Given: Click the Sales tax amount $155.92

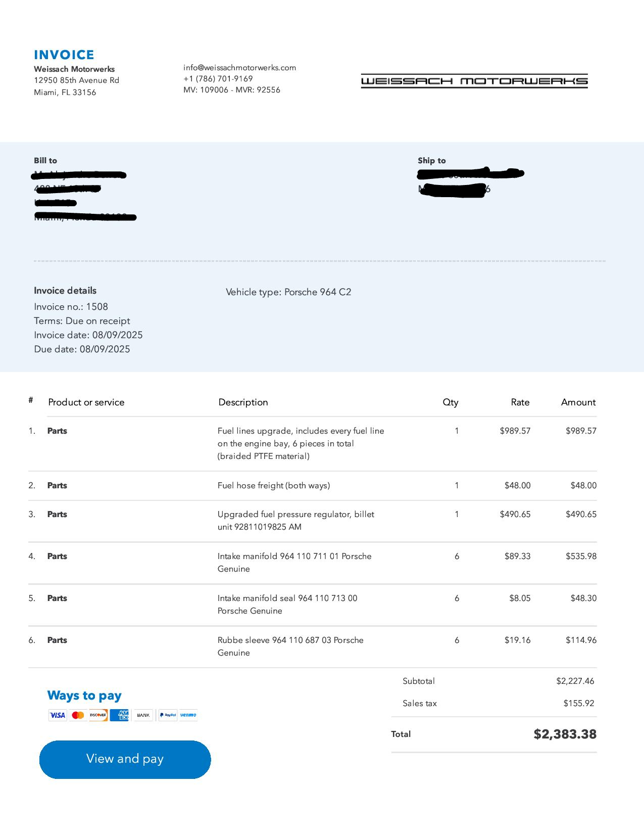Looking at the screenshot, I should point(578,703).
